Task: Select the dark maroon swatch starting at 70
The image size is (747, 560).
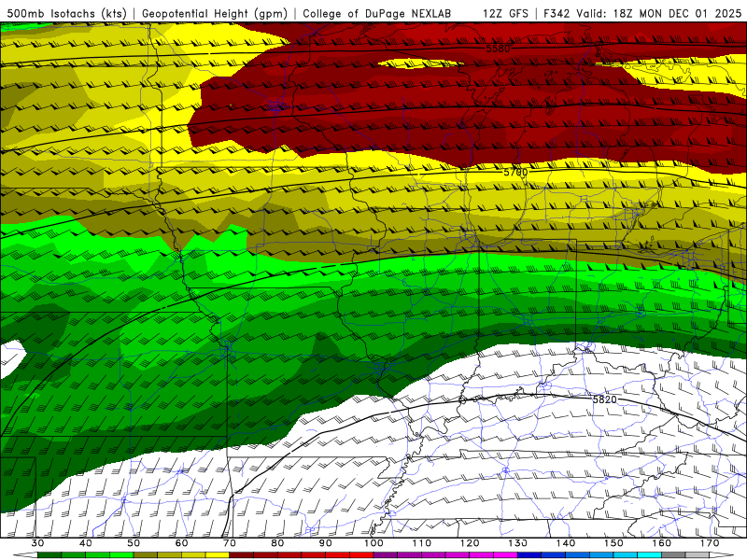Action: 242,555
